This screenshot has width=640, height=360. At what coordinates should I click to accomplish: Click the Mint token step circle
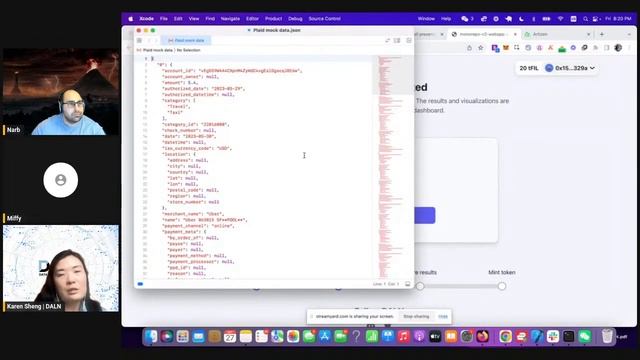coord(502,286)
